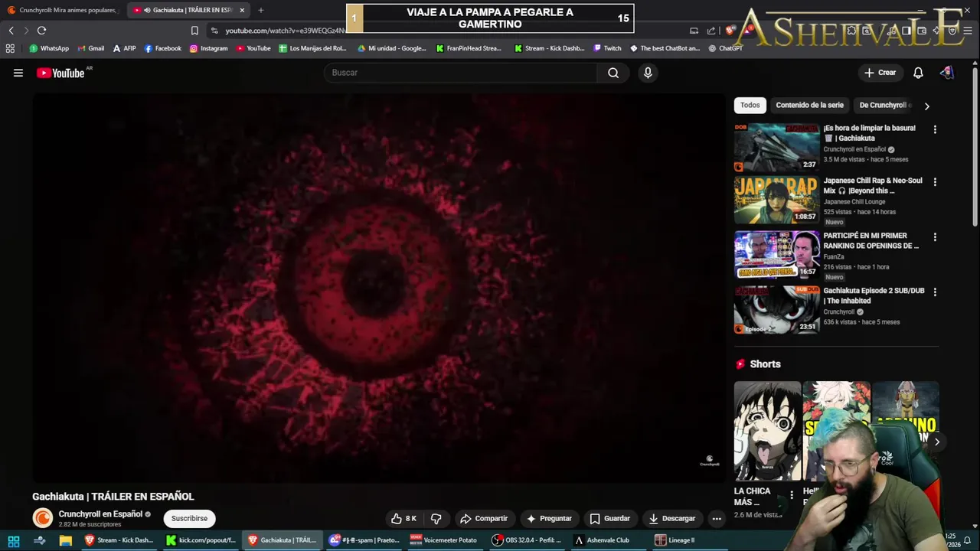Open the Instagram bookmark

(208, 48)
